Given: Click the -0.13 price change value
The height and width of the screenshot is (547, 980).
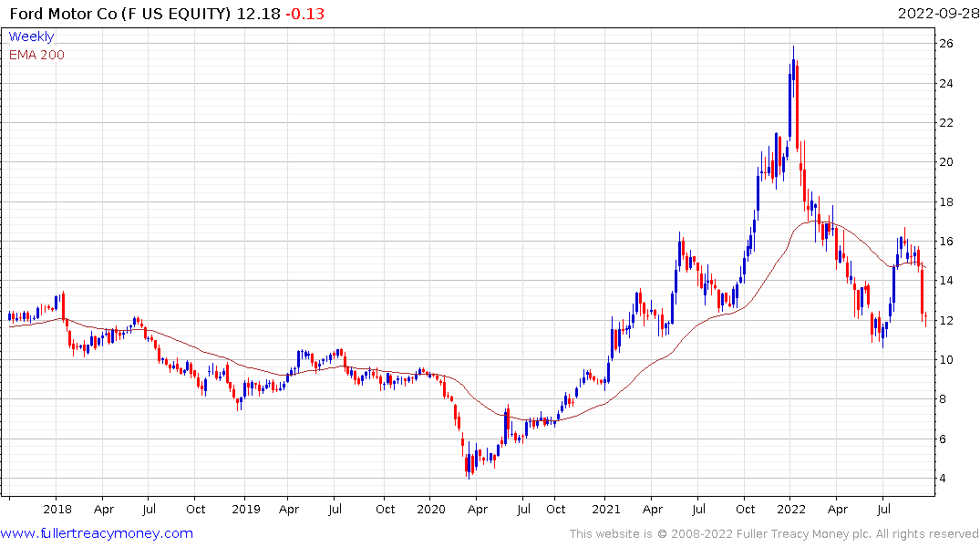Looking at the screenshot, I should [305, 14].
